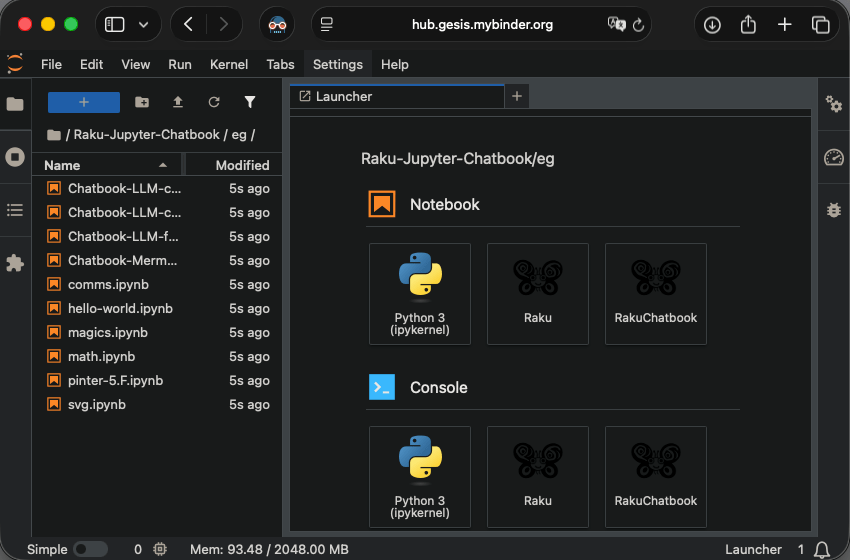Toggle the file filter funnel icon
The height and width of the screenshot is (560, 850).
pos(250,102)
